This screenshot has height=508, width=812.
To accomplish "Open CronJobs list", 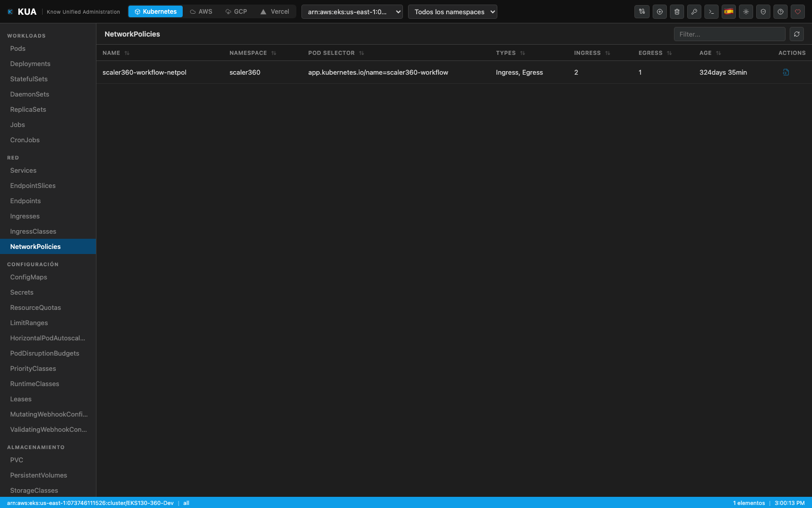I will tap(48, 140).
